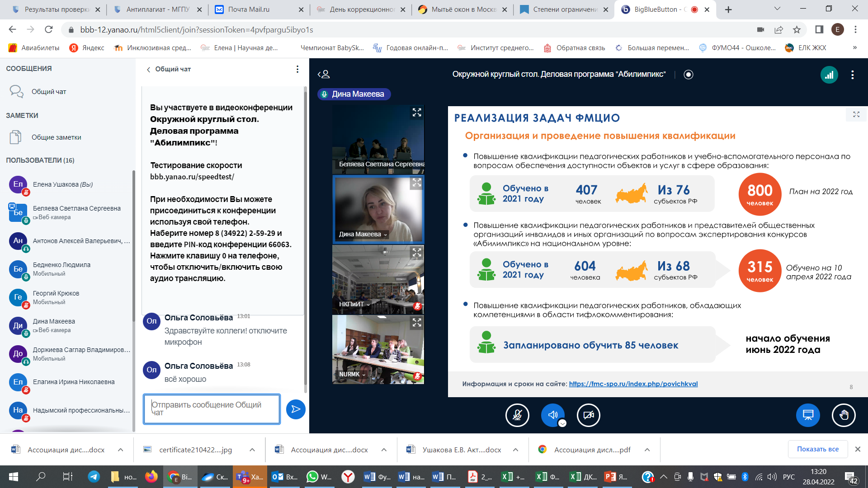
Task: Unmute the microphone button
Action: click(x=517, y=415)
